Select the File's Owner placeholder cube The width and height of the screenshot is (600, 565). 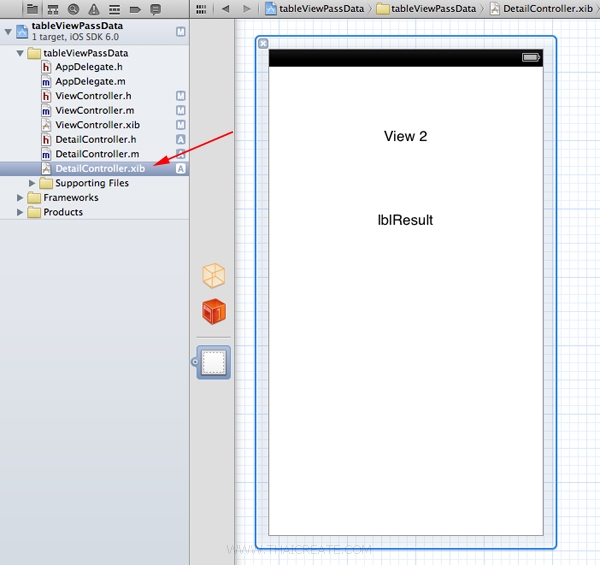[x=214, y=275]
